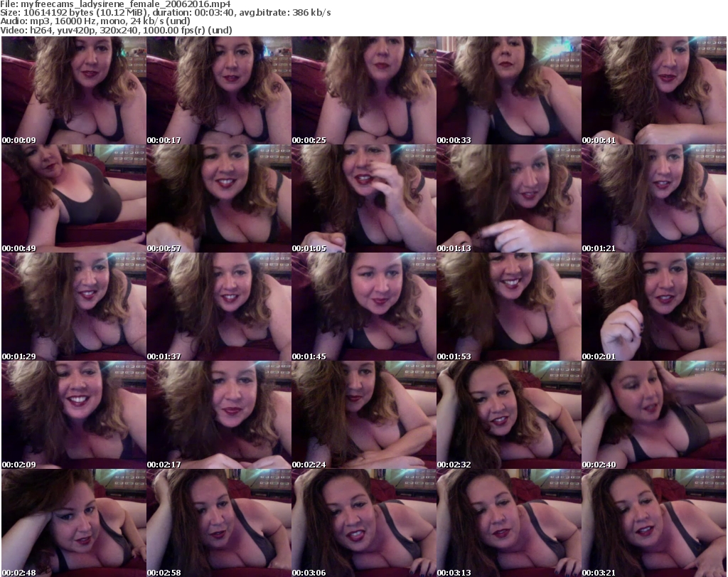
Task: Open the thumbnail at 00:02:58
Action: point(219,523)
